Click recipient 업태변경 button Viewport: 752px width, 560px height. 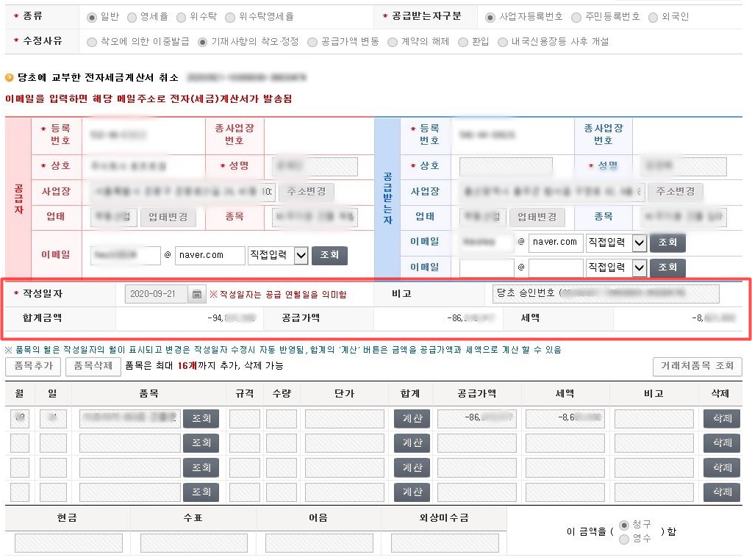coord(537,218)
